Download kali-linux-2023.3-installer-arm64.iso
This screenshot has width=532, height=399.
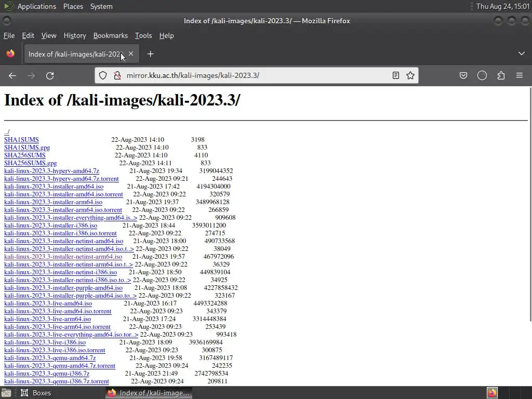pos(54,202)
